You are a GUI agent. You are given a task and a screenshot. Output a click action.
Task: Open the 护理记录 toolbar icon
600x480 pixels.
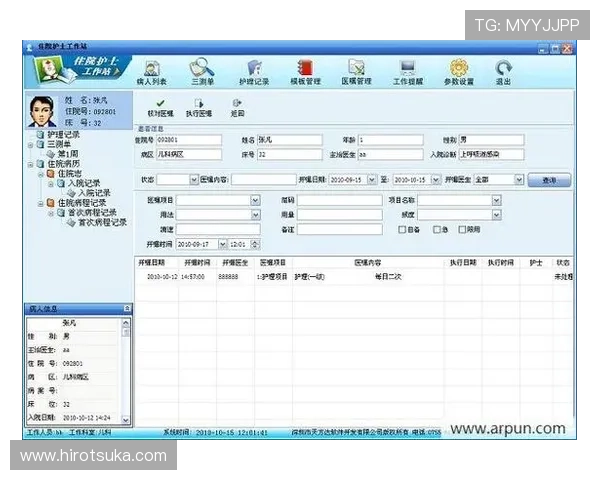coord(254,72)
